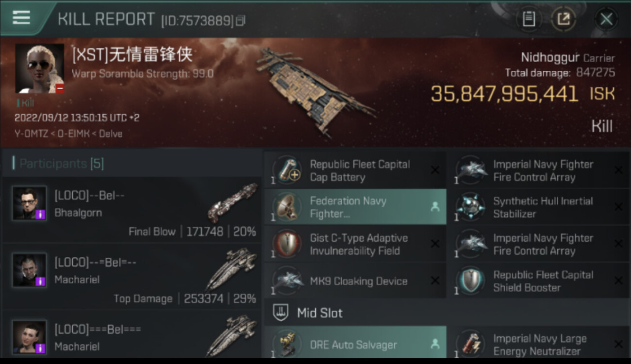Close the kill report window

(606, 19)
